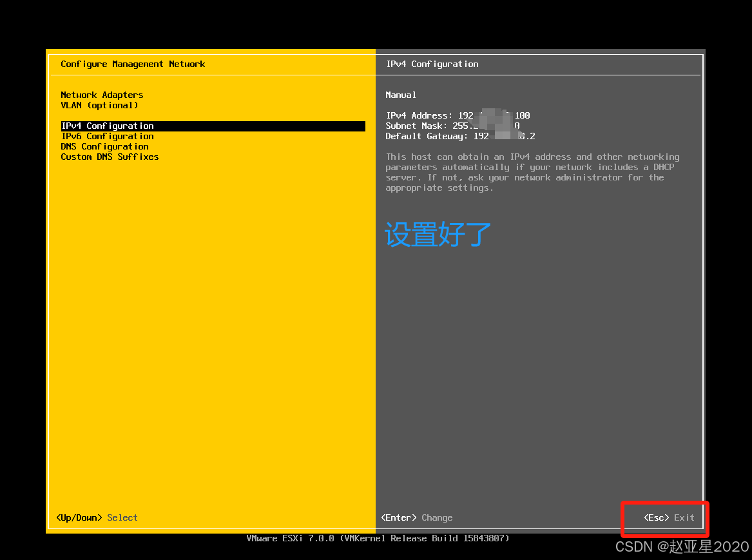This screenshot has height=560, width=752.
Task: Click the DHCP description paragraph
Action: [532, 173]
